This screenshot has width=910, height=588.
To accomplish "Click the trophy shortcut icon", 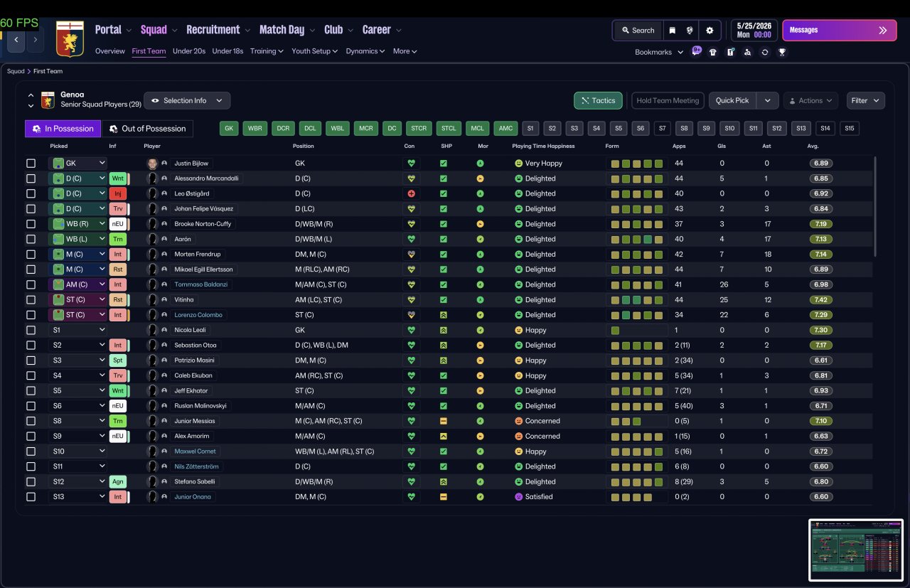I will pyautogui.click(x=782, y=52).
